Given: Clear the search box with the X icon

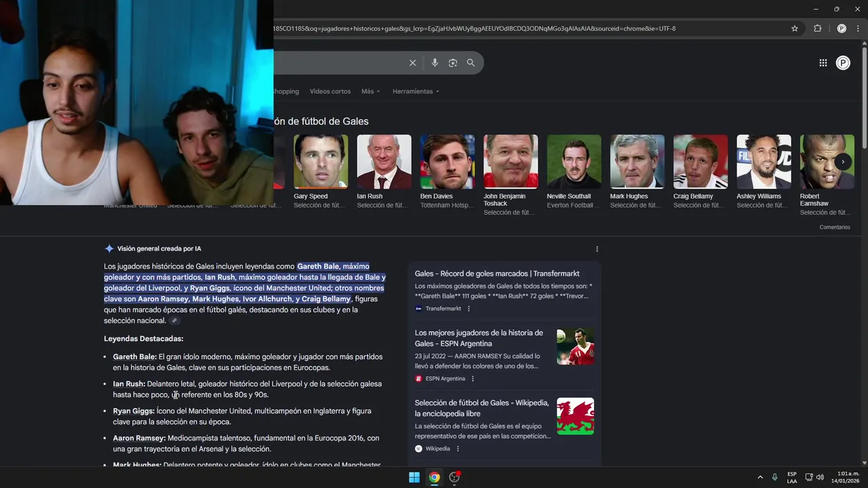Looking at the screenshot, I should (412, 63).
